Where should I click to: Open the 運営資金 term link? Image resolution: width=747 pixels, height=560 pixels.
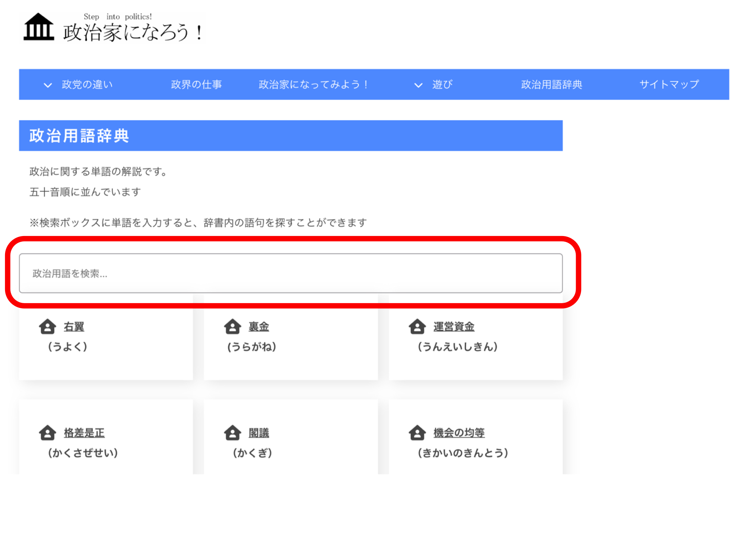click(453, 327)
